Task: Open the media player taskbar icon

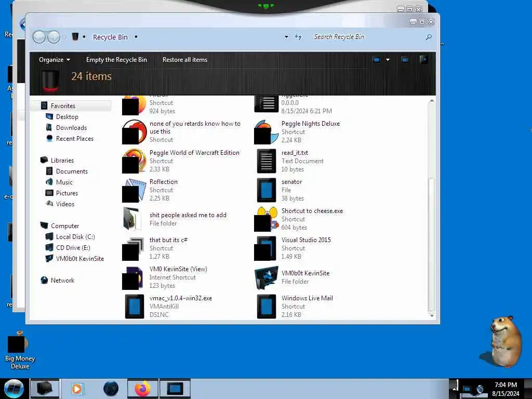Action: 77,389
